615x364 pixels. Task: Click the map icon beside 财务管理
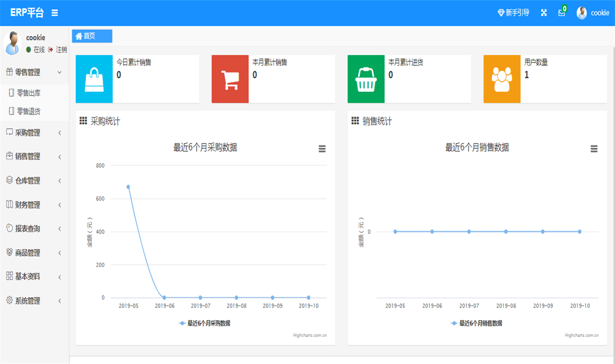[x=9, y=204]
